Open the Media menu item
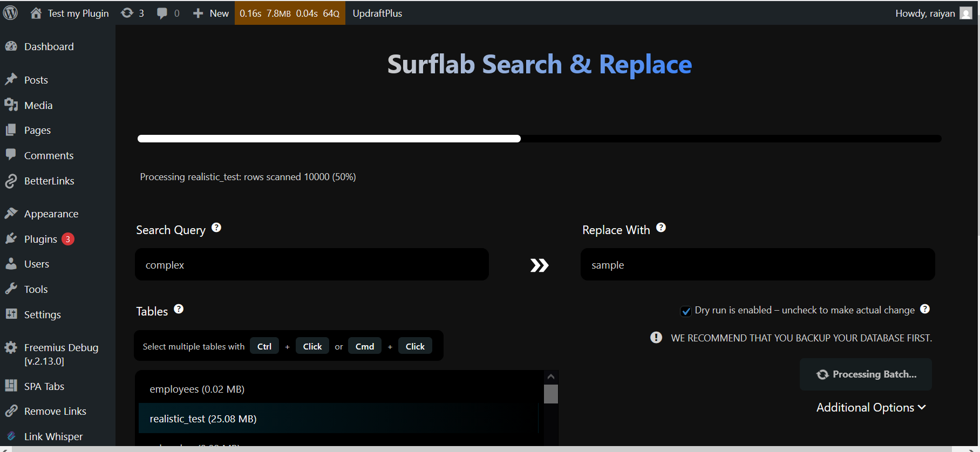 coord(38,105)
